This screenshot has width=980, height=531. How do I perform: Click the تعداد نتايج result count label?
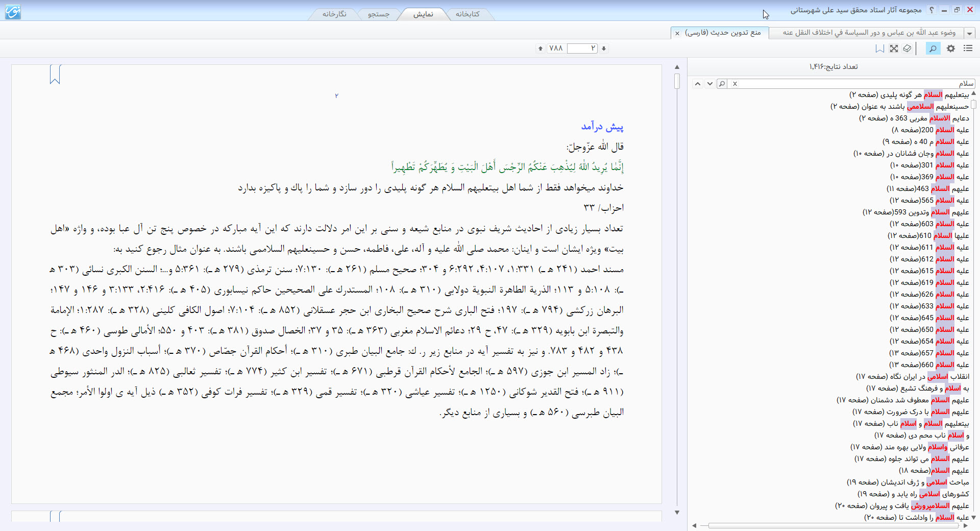[x=834, y=67]
